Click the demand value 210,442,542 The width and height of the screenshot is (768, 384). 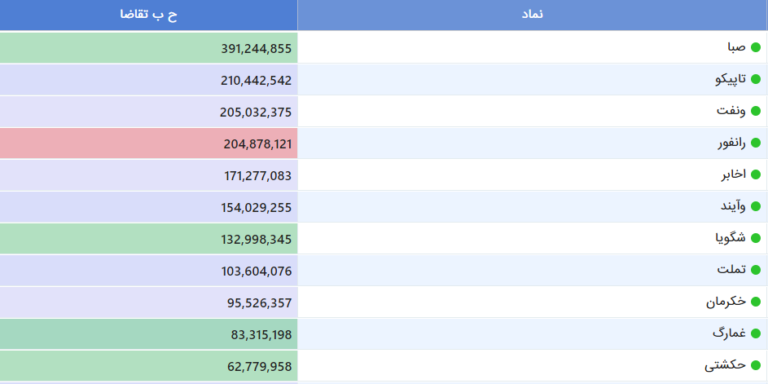(x=256, y=80)
